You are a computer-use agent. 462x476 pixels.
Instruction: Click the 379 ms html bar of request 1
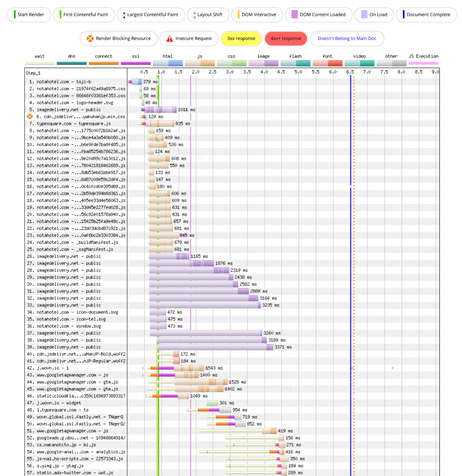137,82
